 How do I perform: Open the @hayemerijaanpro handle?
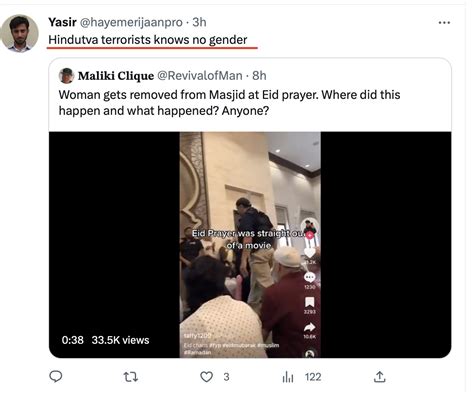(x=131, y=22)
